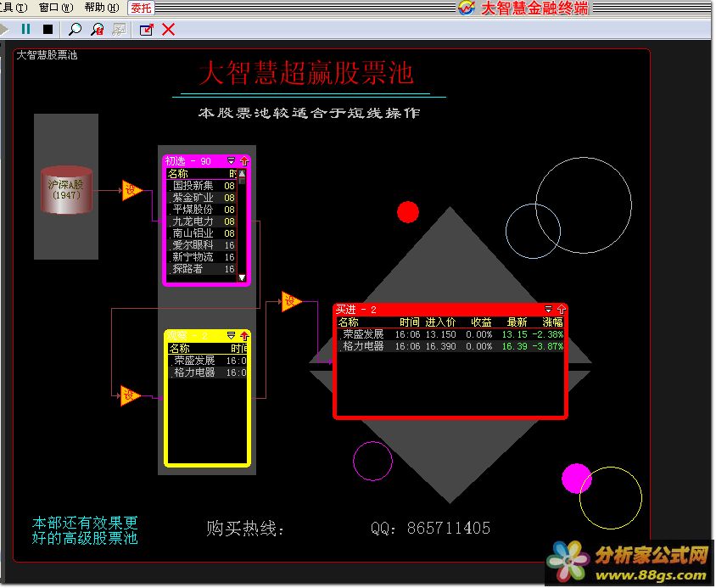Click the QQ: 865711405 contact text

point(430,528)
